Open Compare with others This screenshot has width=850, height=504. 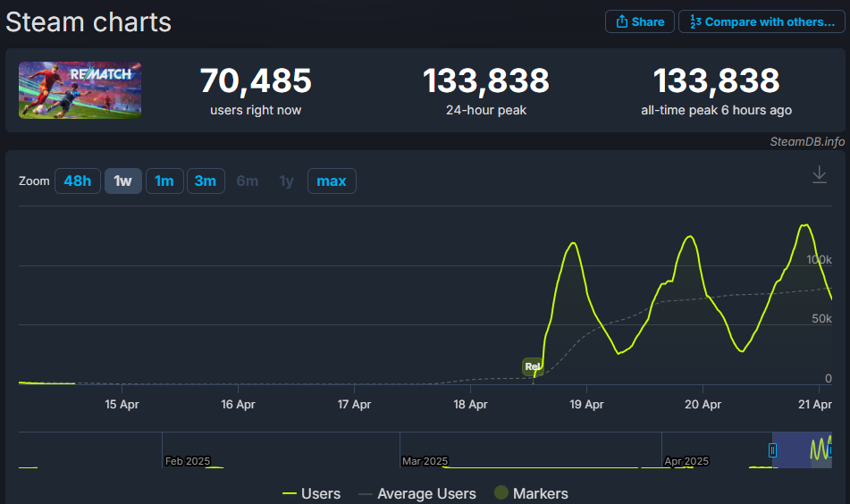click(762, 21)
